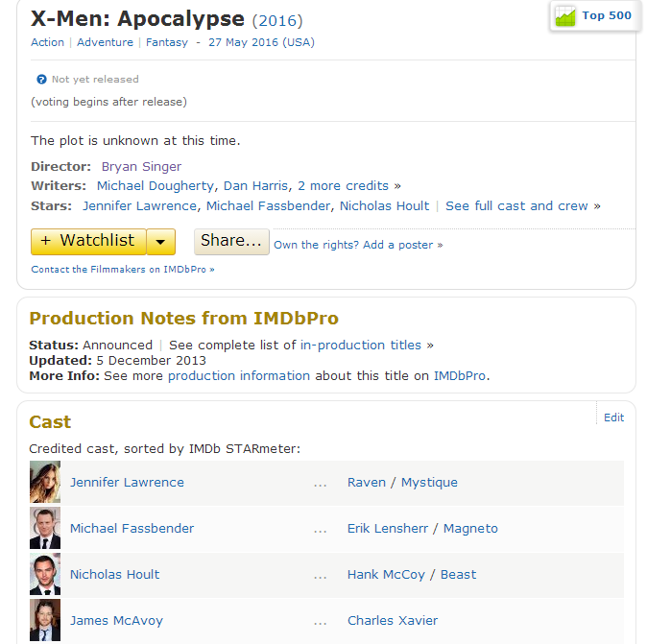Open director Bryan Singer's page

tap(141, 167)
